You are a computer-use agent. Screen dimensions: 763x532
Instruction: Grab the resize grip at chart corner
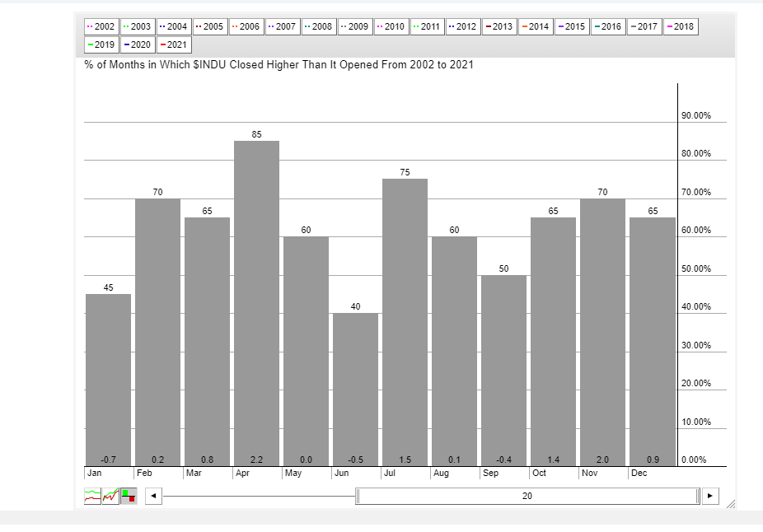[729, 504]
